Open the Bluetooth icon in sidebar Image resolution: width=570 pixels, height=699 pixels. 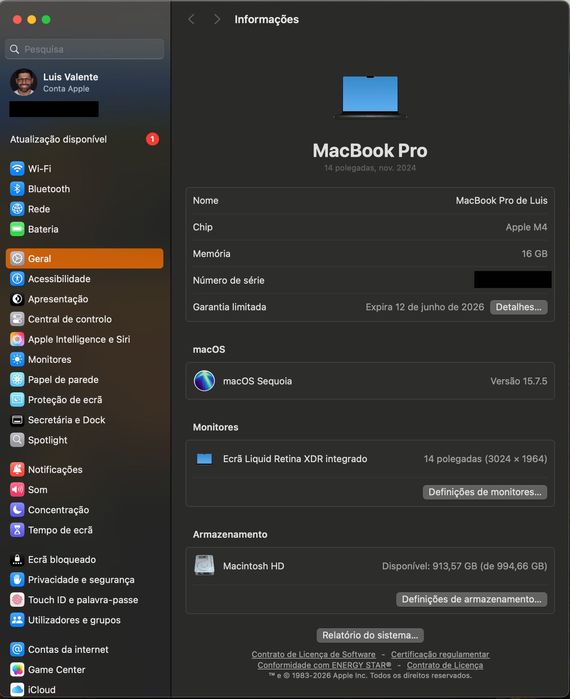[17, 189]
